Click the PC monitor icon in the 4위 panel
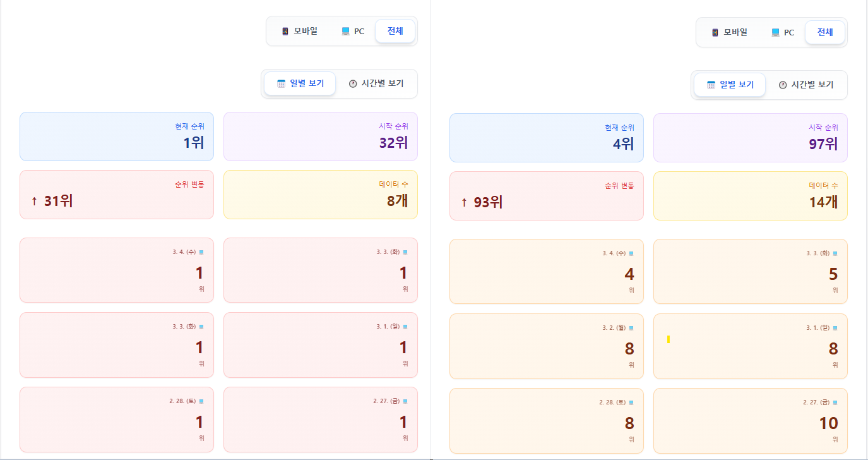This screenshot has height=460, width=868. coord(775,32)
